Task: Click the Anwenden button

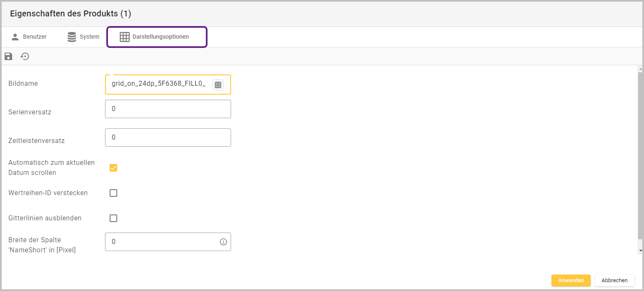Action: point(571,280)
